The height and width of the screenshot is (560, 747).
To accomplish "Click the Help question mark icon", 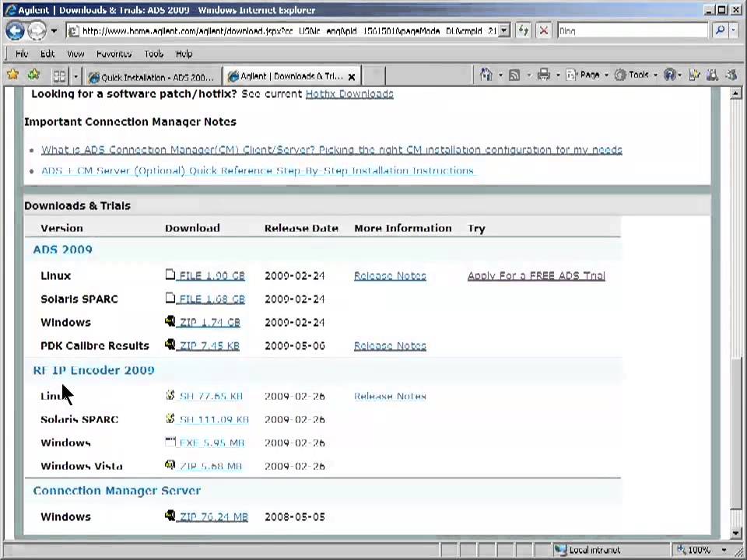I will 670,75.
